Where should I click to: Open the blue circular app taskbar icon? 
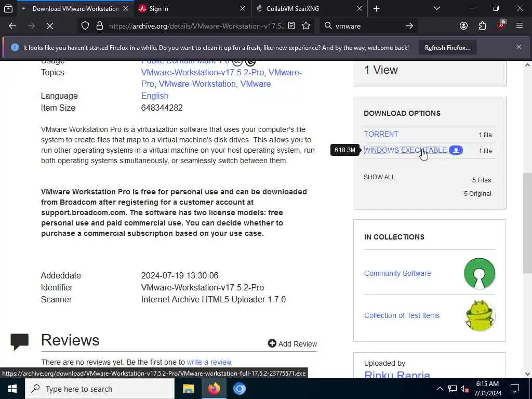coord(239,389)
